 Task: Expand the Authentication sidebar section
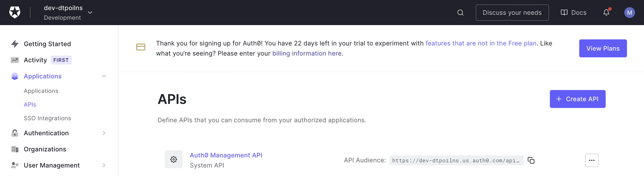104,133
